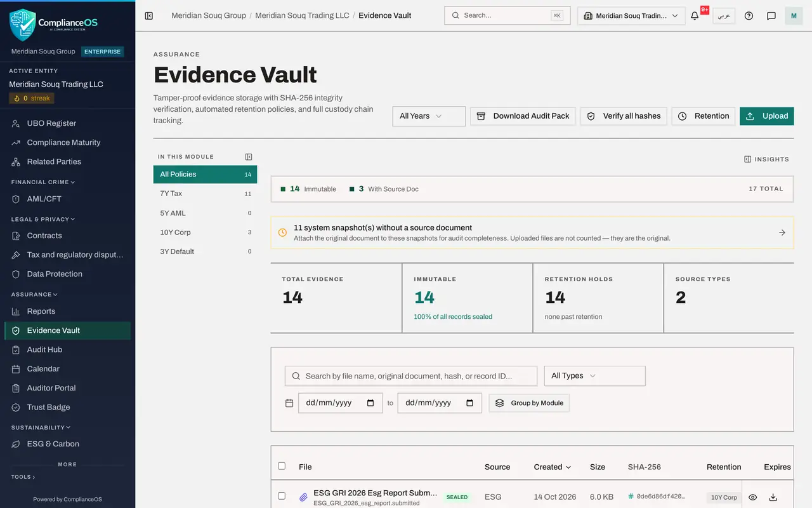Click the paperclip icon on ESG GRI row
This screenshot has width=812, height=508.
[304, 497]
